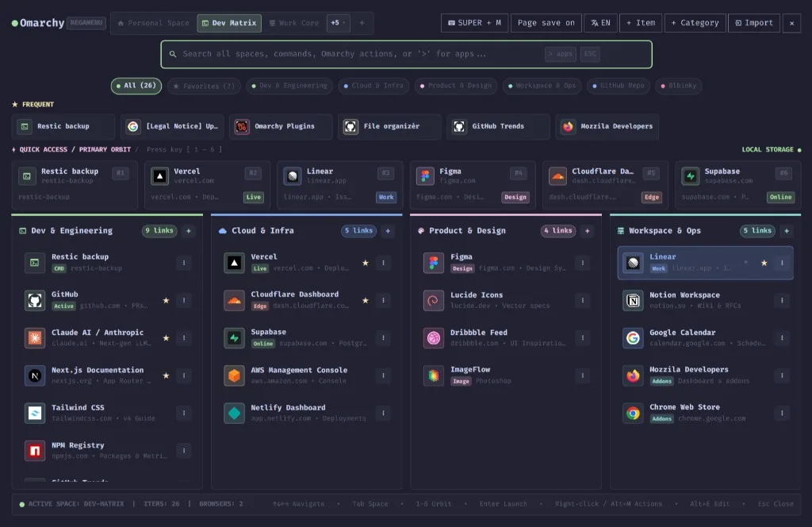Screen dimensions: 812x527
Task: Click the 9 links badge in Dev & Engineering
Action: 159,231
